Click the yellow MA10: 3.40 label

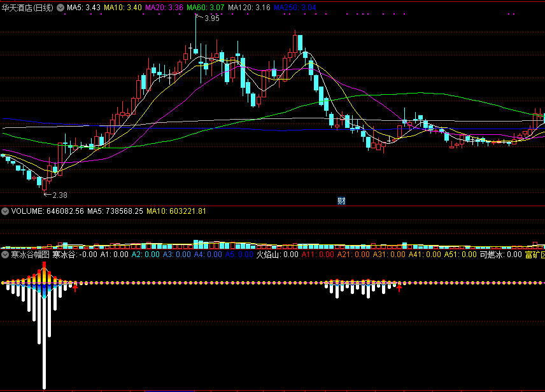pyautogui.click(x=123, y=8)
